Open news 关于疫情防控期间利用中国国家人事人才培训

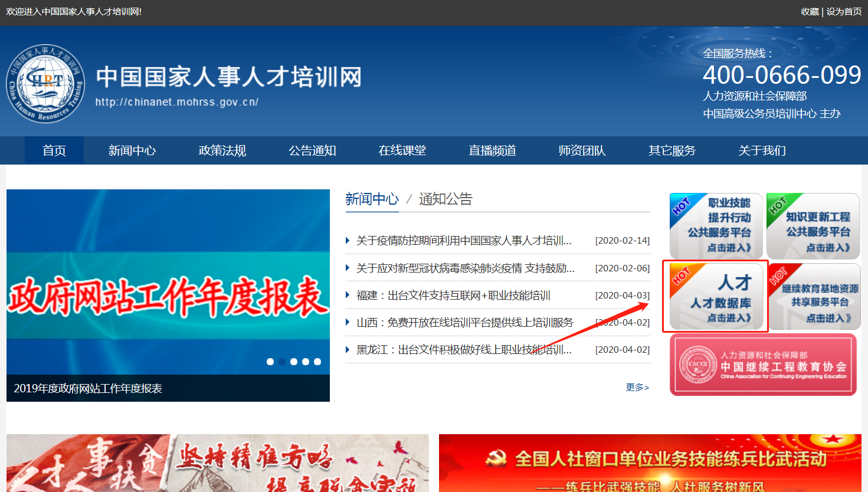[x=464, y=241]
